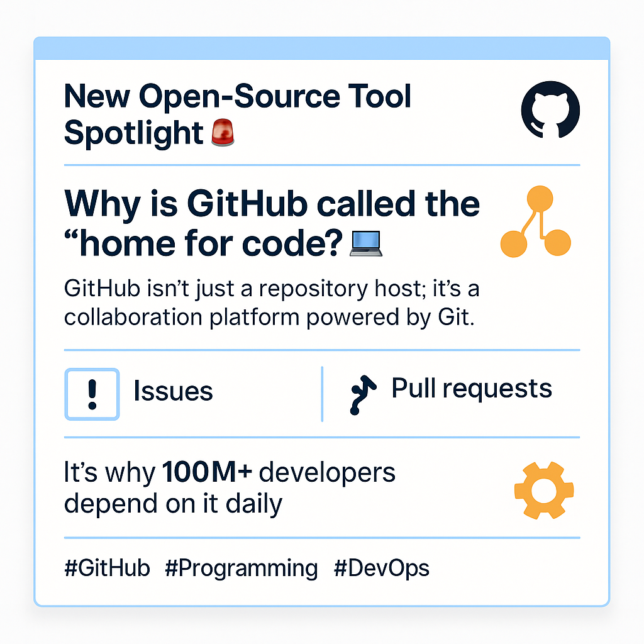The width and height of the screenshot is (644, 644).
Task: Select the Pull requests merge icon
Action: pyautogui.click(x=362, y=394)
